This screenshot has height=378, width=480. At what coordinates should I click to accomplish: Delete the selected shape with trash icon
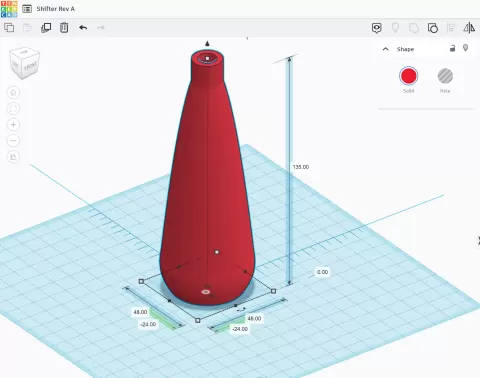click(x=64, y=28)
